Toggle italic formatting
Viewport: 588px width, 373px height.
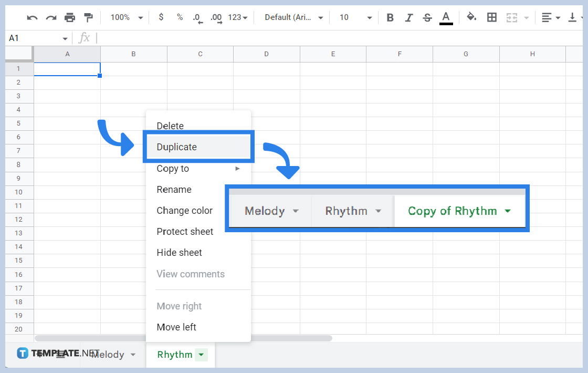[409, 17]
